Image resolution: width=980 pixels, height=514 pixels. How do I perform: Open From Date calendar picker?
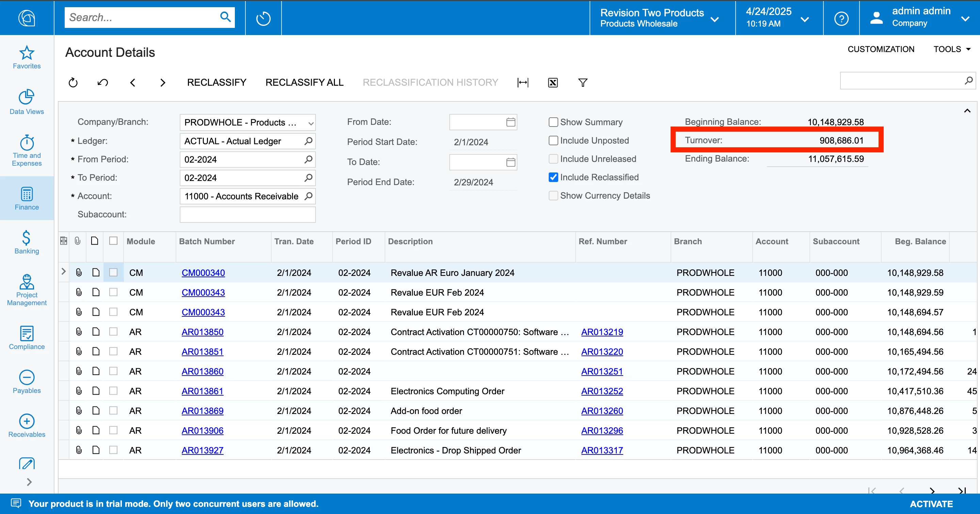tap(511, 122)
